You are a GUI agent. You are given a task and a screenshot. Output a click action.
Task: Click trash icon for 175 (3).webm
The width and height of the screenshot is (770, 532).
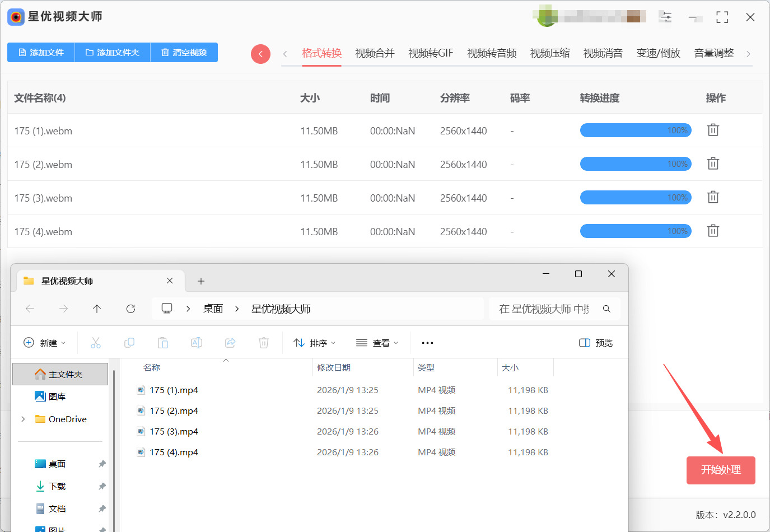click(x=713, y=197)
